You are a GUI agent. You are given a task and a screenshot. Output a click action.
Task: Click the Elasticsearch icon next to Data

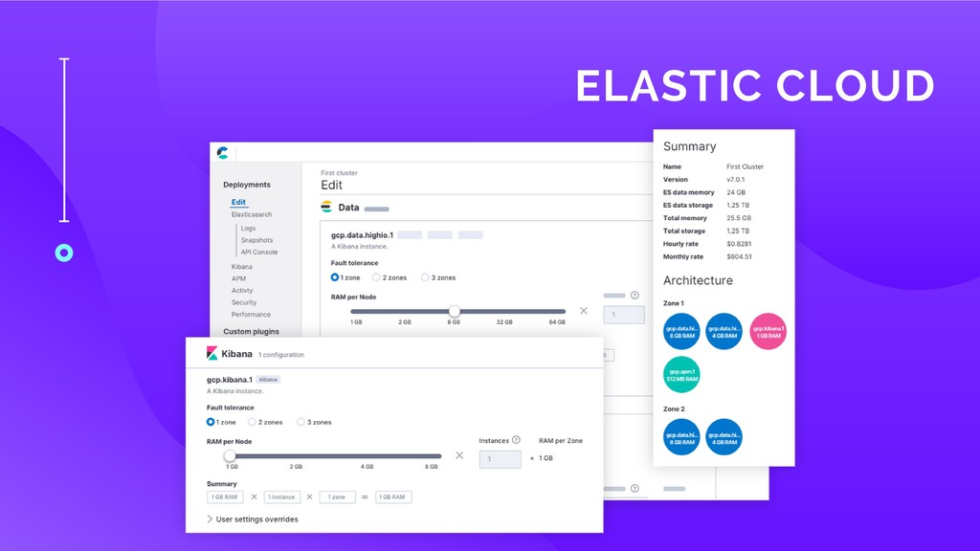pyautogui.click(x=326, y=207)
